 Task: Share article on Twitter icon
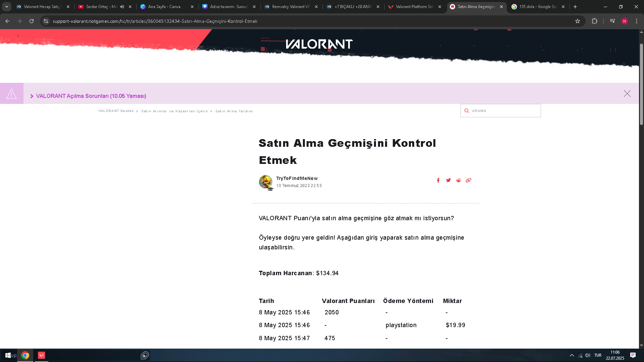click(448, 180)
